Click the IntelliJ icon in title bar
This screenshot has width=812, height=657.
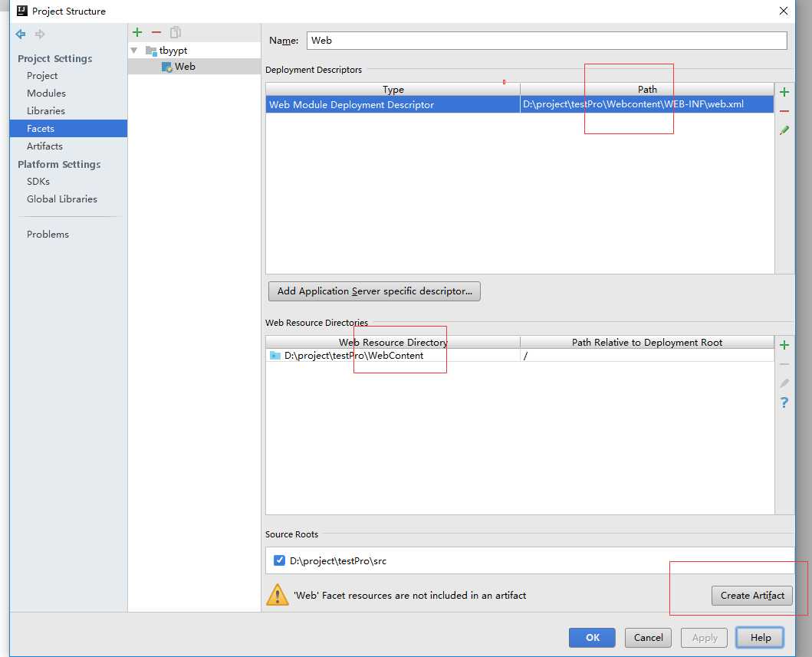click(21, 11)
